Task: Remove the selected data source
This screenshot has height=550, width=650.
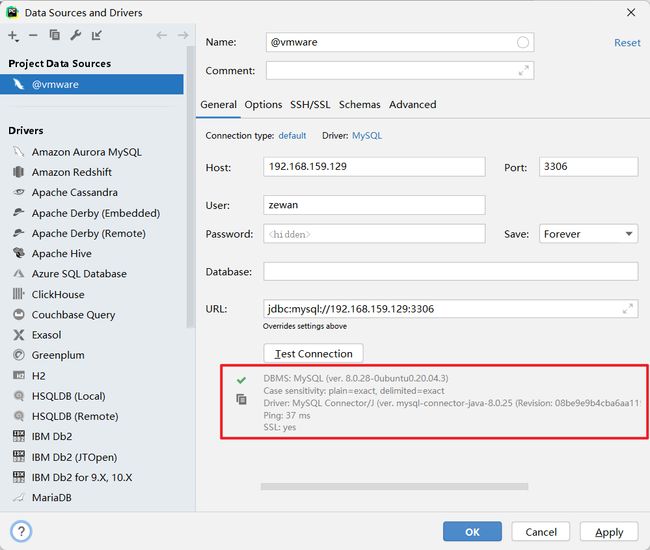Action: pyautogui.click(x=33, y=36)
